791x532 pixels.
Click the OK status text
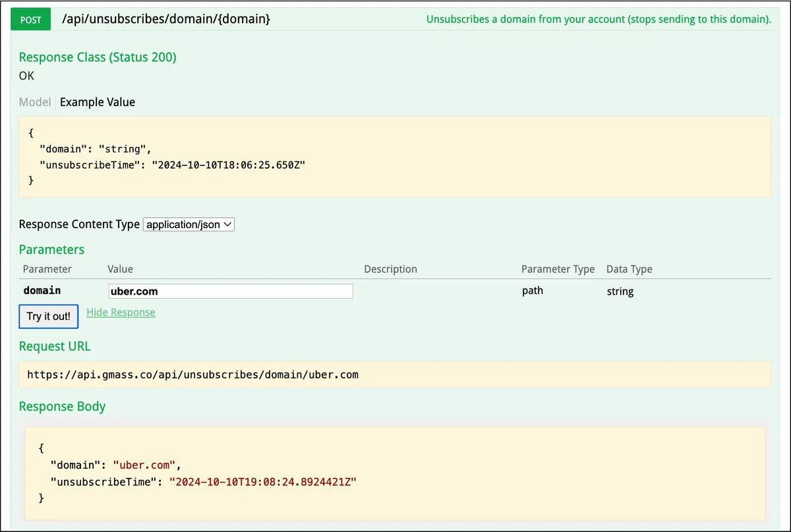[x=26, y=76]
